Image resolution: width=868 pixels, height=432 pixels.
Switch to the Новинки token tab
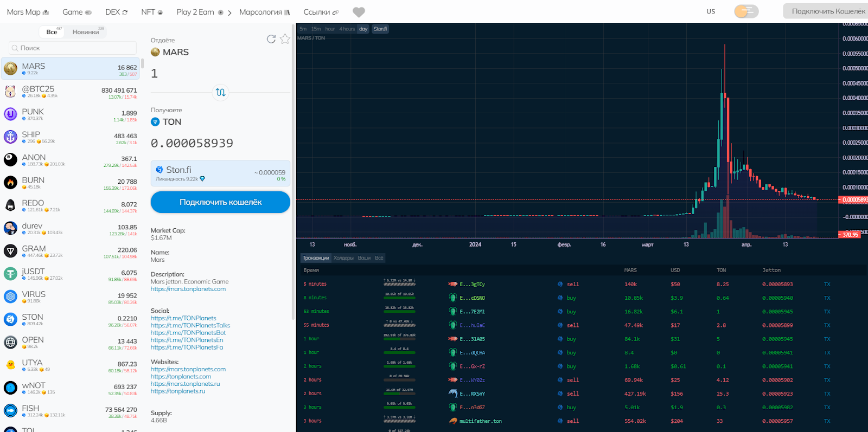click(x=86, y=32)
